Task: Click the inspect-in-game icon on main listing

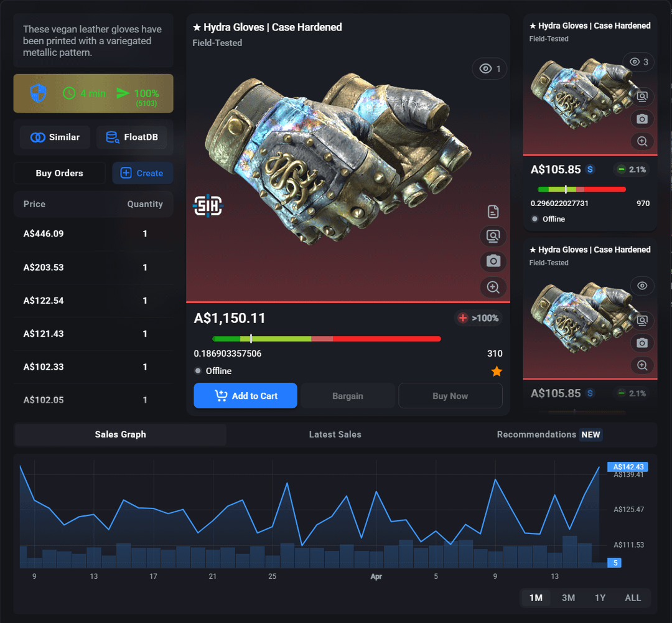Action: tap(493, 237)
